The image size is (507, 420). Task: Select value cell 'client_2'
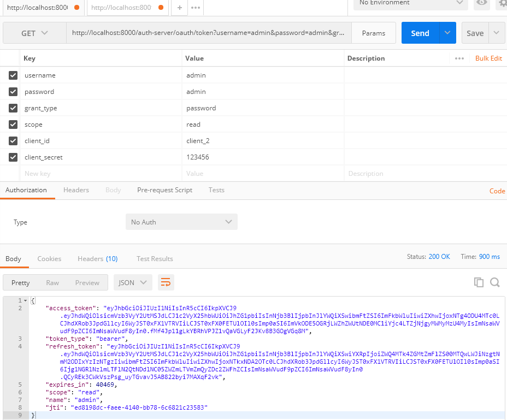tap(263, 141)
